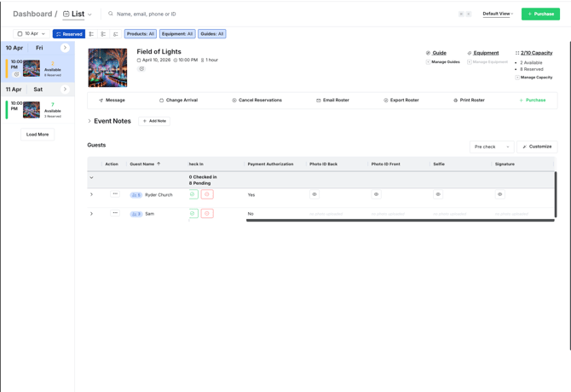View Ryder Church's Photo ID Front
The width and height of the screenshot is (571, 392).
coord(376,194)
